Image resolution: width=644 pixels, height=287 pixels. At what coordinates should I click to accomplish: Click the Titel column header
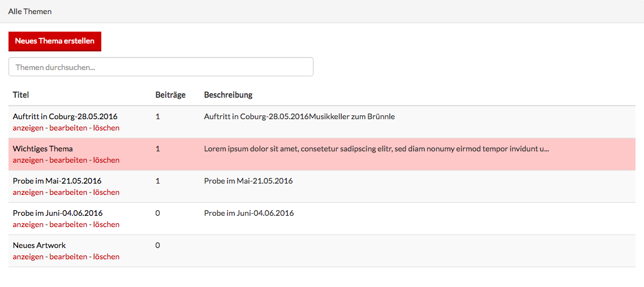coord(21,95)
